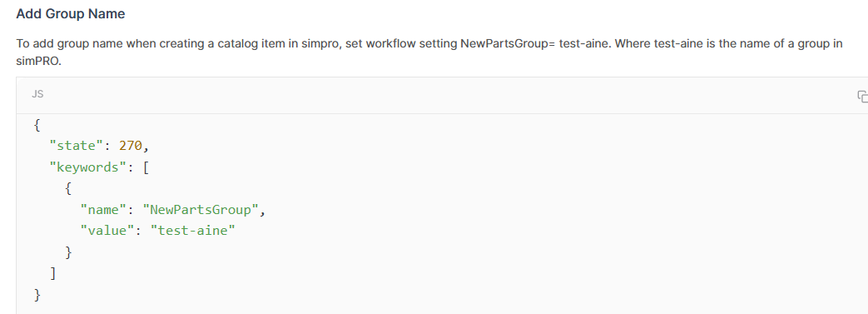Viewport: 868px width, 314px height.
Task: Click the "value" key in code
Action: 108,231
